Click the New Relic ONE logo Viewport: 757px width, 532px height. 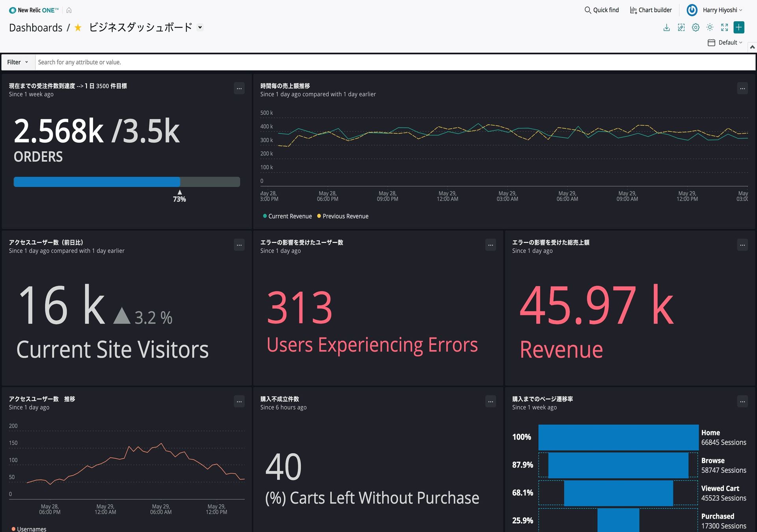tap(34, 10)
